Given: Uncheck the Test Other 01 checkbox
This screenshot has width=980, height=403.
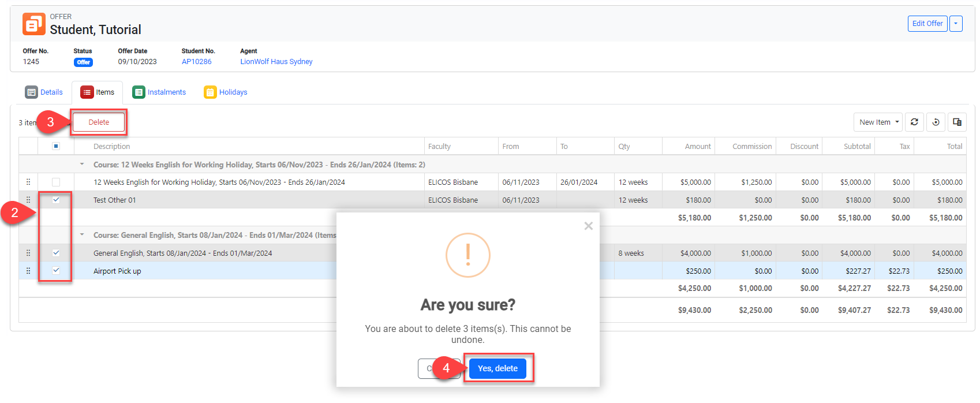Looking at the screenshot, I should click(x=56, y=200).
